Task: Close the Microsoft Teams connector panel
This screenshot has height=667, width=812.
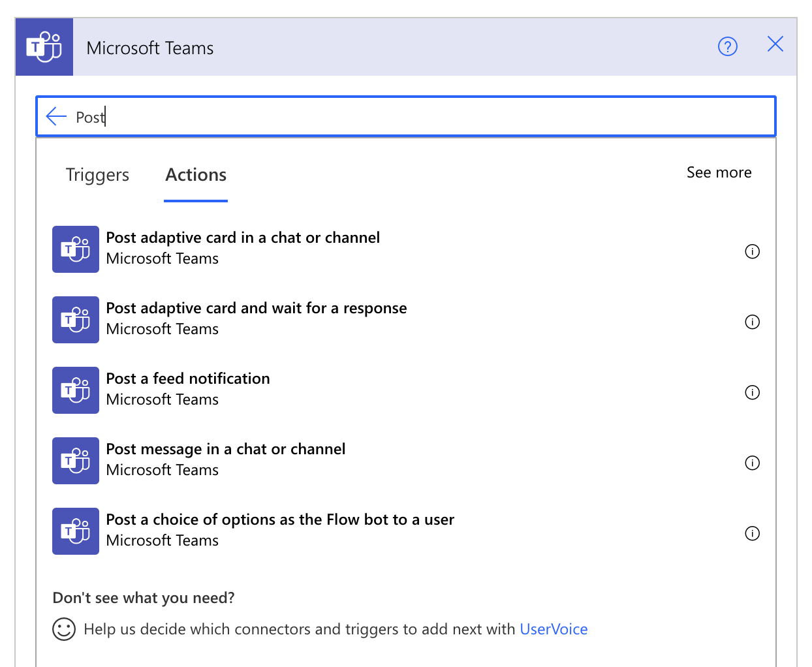Action: [775, 44]
